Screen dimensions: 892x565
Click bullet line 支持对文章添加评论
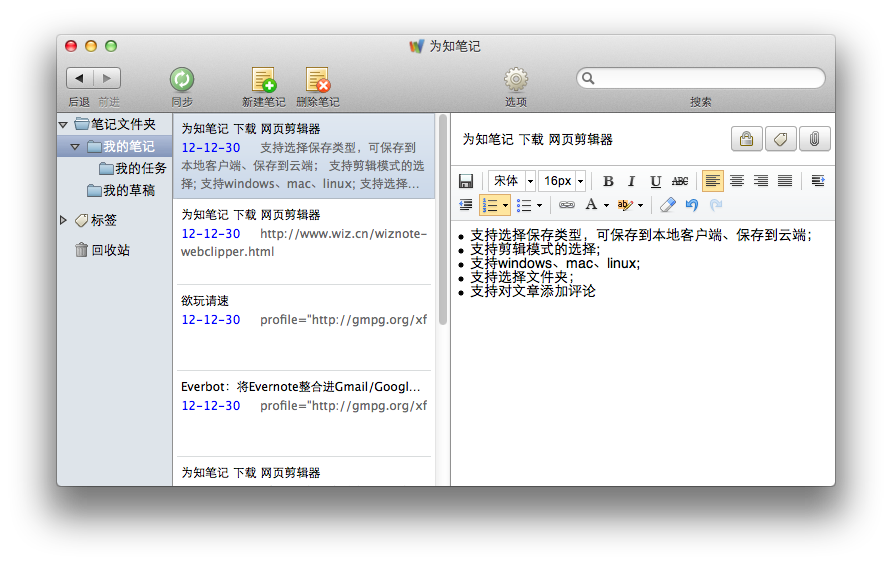tap(532, 291)
